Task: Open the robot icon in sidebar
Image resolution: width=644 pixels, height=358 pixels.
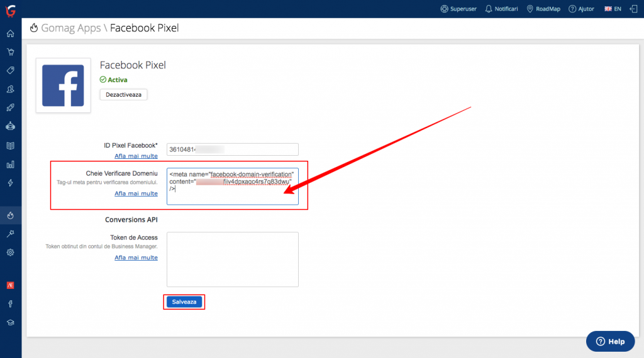Action: click(11, 126)
